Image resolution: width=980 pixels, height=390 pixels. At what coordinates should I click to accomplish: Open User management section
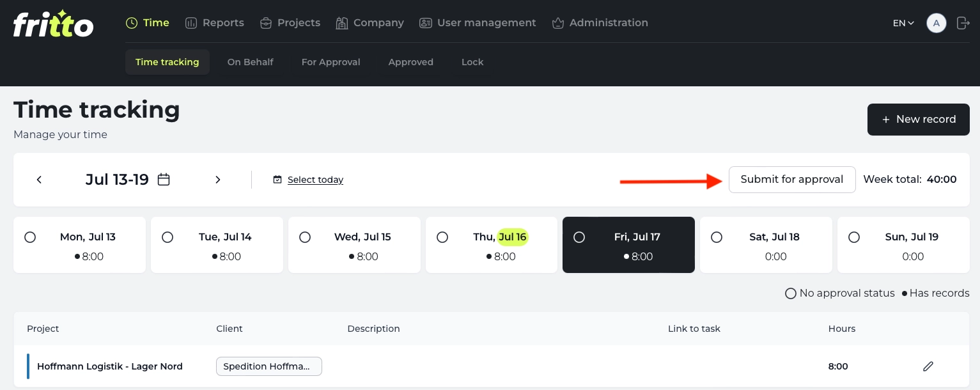(478, 23)
